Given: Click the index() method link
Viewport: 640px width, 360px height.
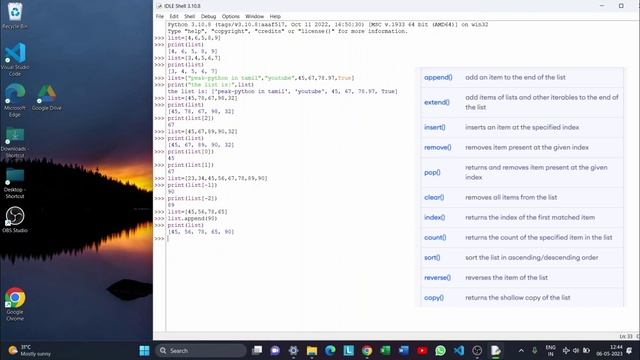Looking at the screenshot, I should tap(435, 217).
